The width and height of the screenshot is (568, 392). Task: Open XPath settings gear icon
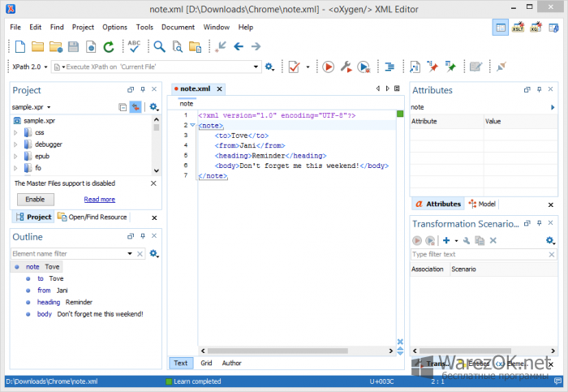coord(269,67)
